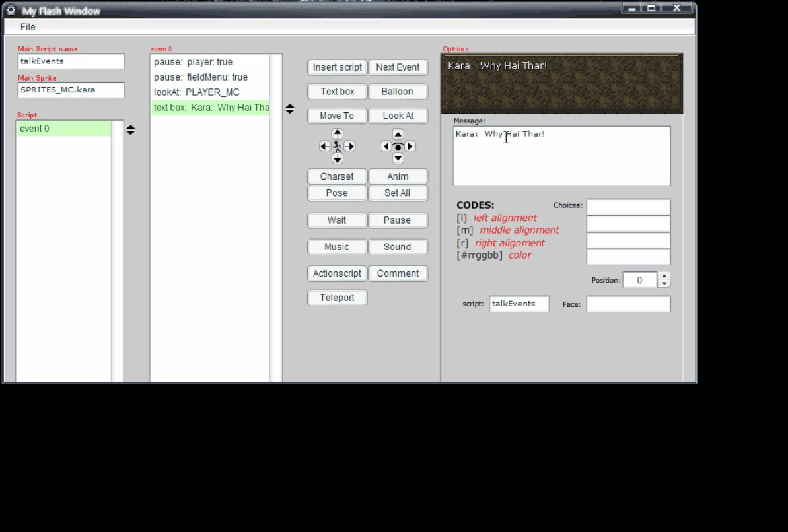Decrease the Position value with down stepper
788x532 pixels.
click(664, 284)
